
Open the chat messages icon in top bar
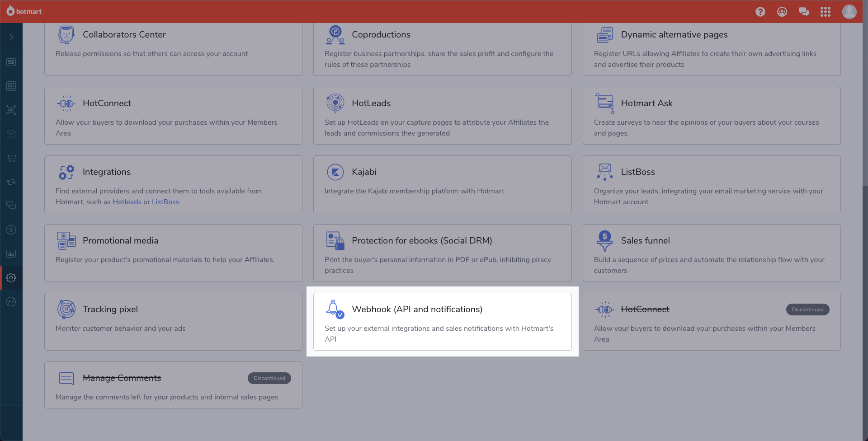804,12
